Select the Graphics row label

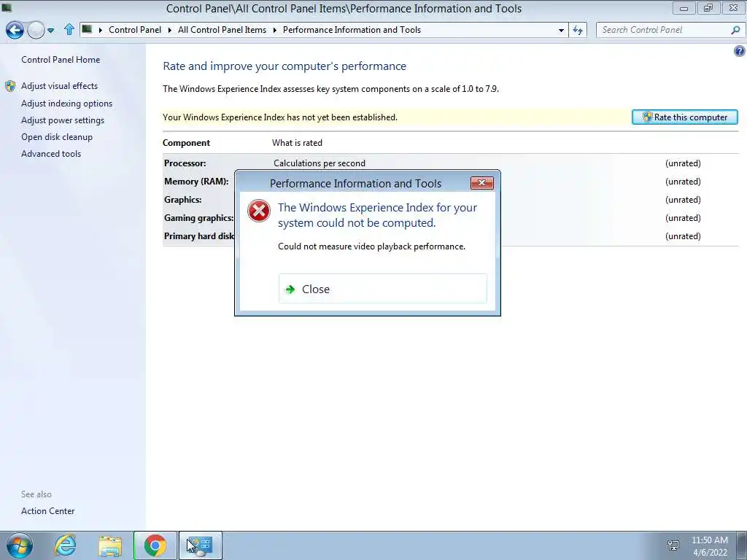pos(182,200)
